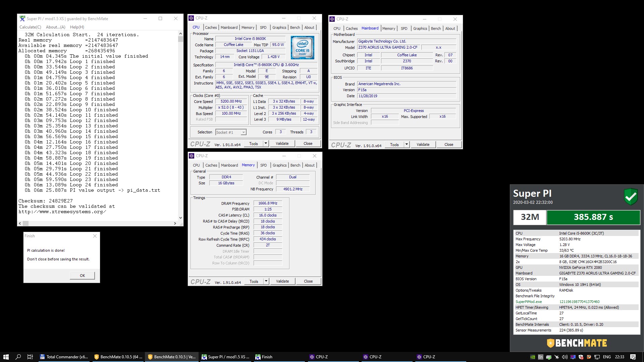Click Super PI horizontal scroll left arrow

20,223
